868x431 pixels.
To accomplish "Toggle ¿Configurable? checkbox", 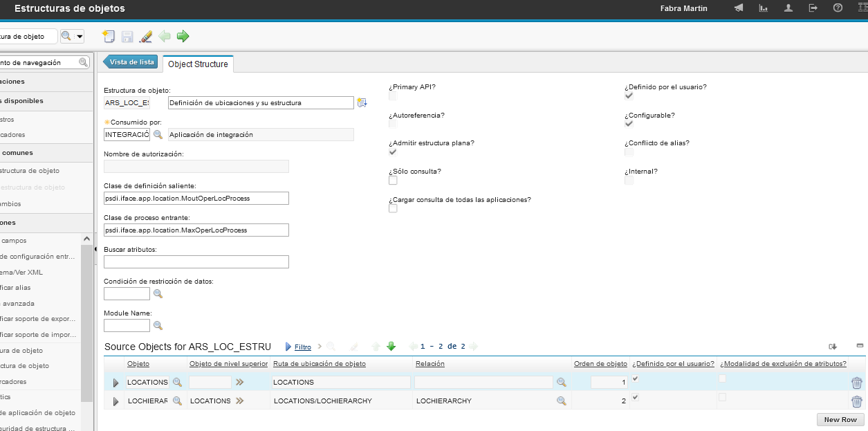I will 629,124.
